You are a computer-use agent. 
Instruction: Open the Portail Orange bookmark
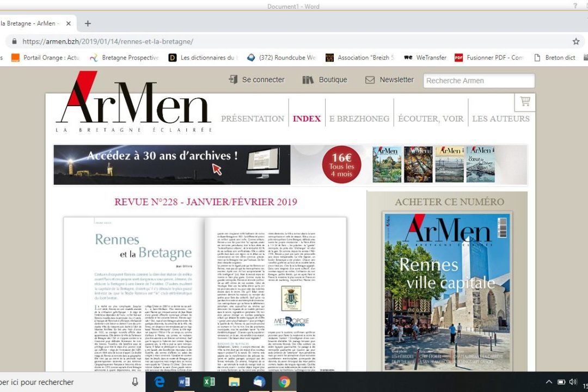click(x=45, y=58)
